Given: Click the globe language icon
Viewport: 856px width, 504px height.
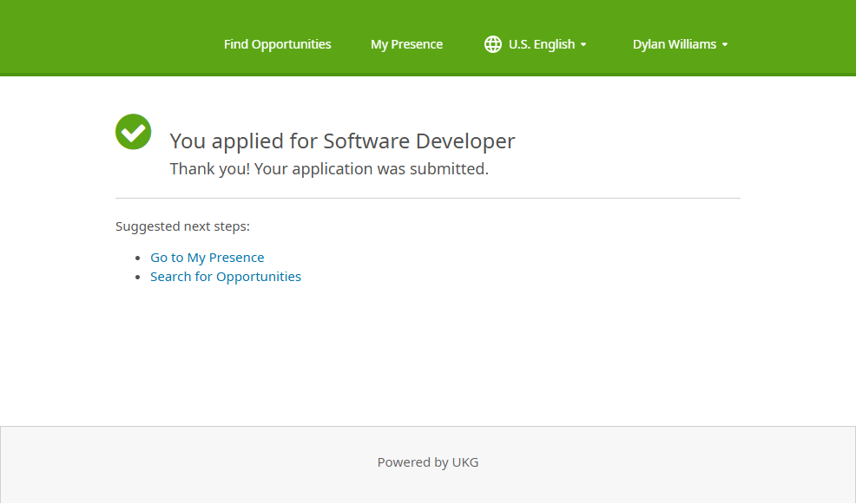Looking at the screenshot, I should click(492, 44).
